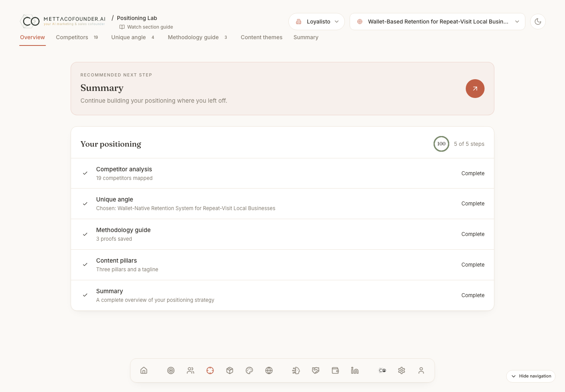This screenshot has height=392, width=565.
Task: Click the target bullseye icon in bottom navigation
Action: 171,370
